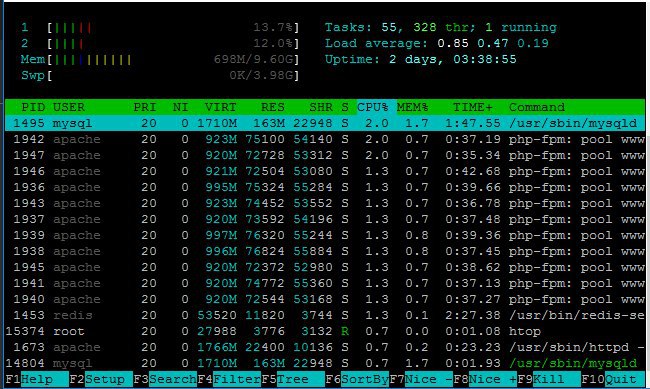Click 2:27.38 time of redis
The width and height of the screenshot is (650, 389).
[473, 315]
